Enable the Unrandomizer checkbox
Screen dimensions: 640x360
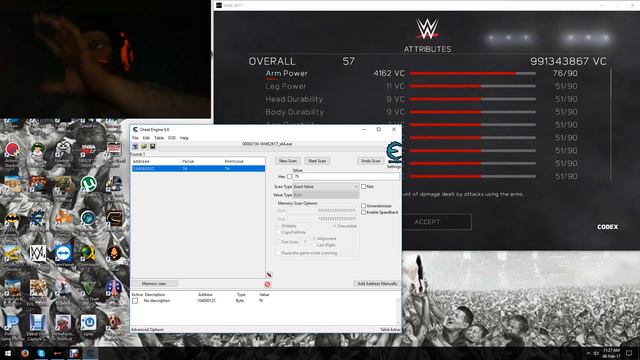[x=363, y=206]
